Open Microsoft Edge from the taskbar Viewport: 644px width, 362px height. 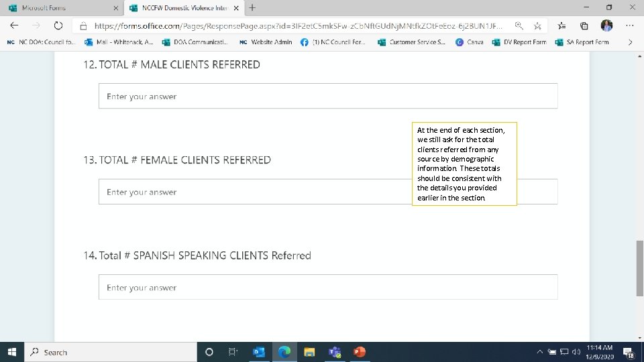[x=284, y=352]
